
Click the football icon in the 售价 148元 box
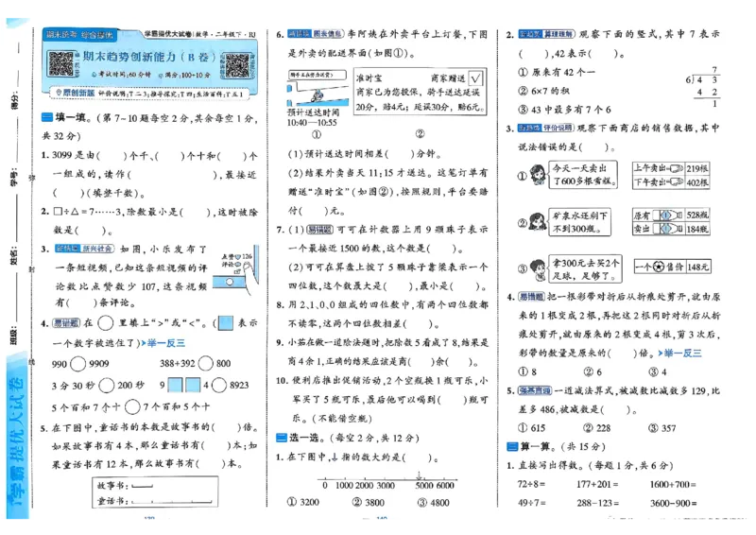pos(659,267)
